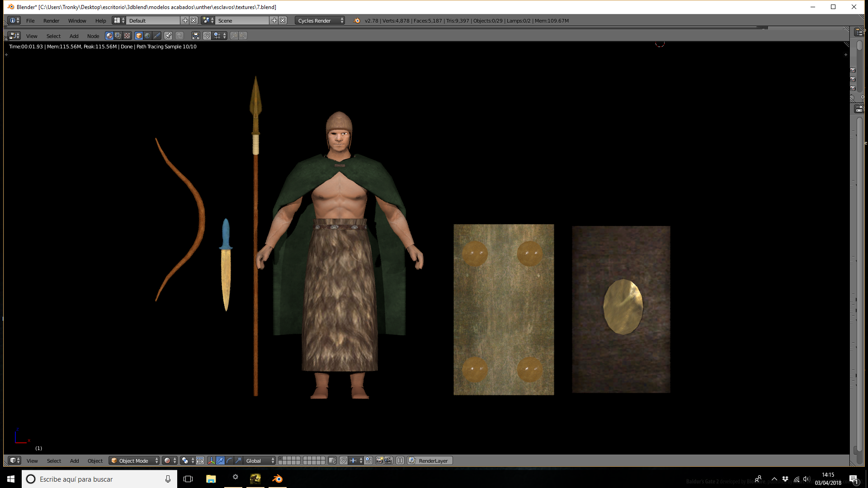Open the Object Mode dropdown
The image size is (868, 488).
click(134, 460)
